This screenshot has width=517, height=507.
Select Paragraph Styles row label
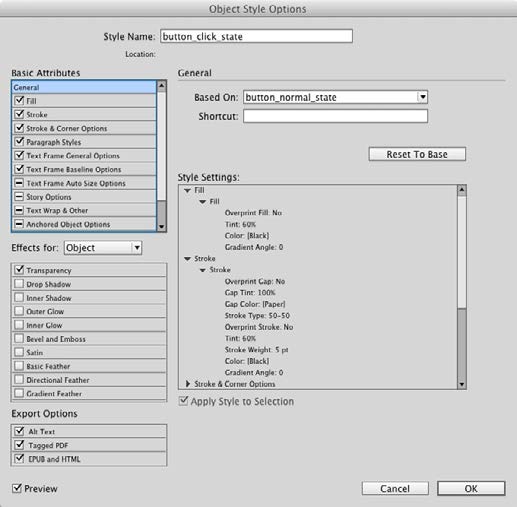pyautogui.click(x=54, y=142)
